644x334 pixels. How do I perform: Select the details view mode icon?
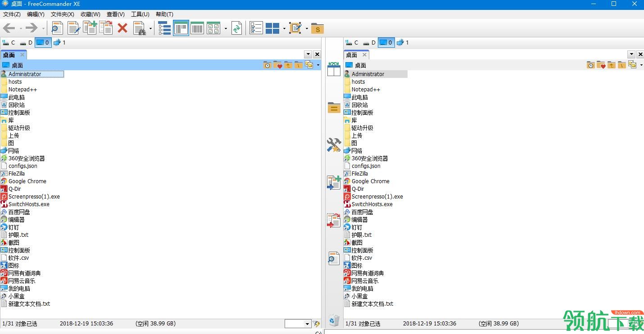[197, 28]
